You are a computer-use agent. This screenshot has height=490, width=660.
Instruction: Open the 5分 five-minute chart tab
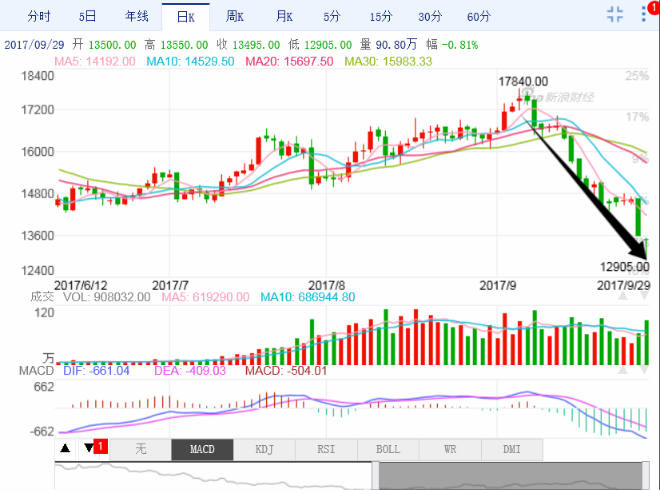(x=332, y=16)
